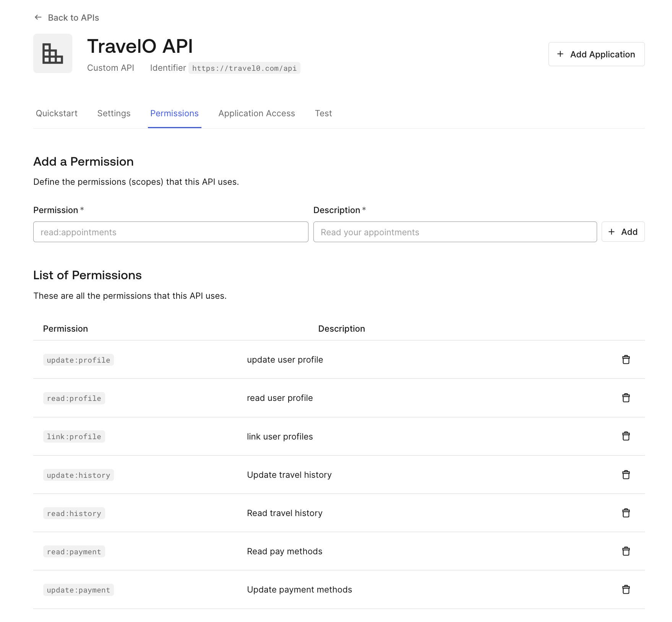672x622 pixels.
Task: Click the read:payment scope tag
Action: 74,552
